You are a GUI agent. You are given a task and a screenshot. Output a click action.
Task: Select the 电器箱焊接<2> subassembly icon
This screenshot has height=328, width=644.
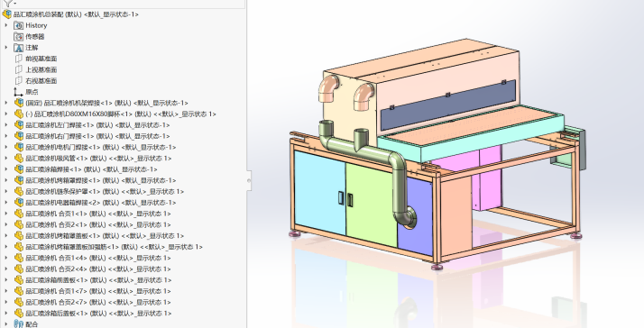tap(18, 203)
